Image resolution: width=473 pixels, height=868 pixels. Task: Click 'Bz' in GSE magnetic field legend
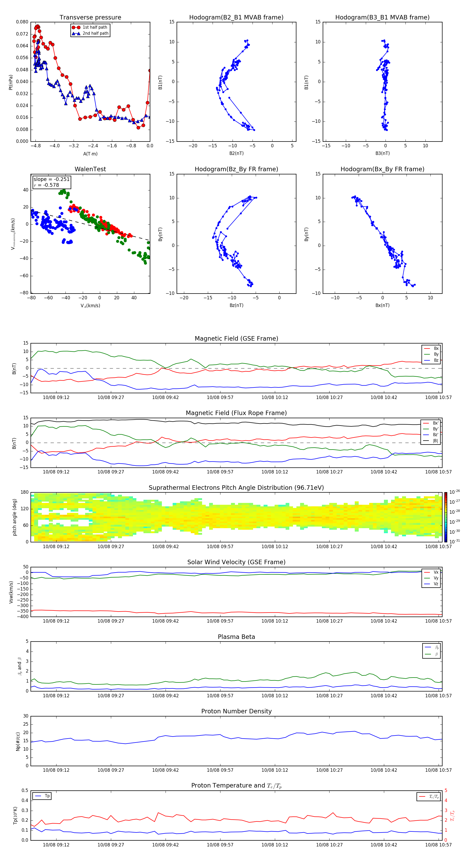click(x=431, y=360)
